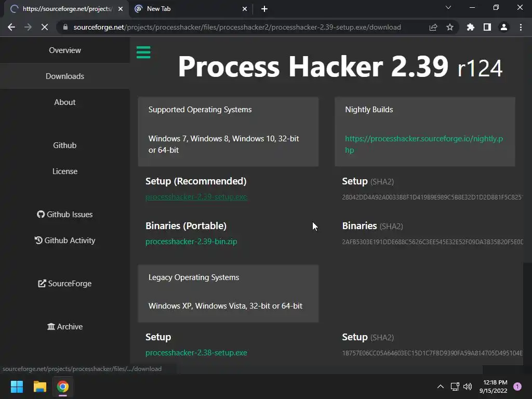Open Chrome extensions puzzle icon
This screenshot has width=532, height=399.
471,27
